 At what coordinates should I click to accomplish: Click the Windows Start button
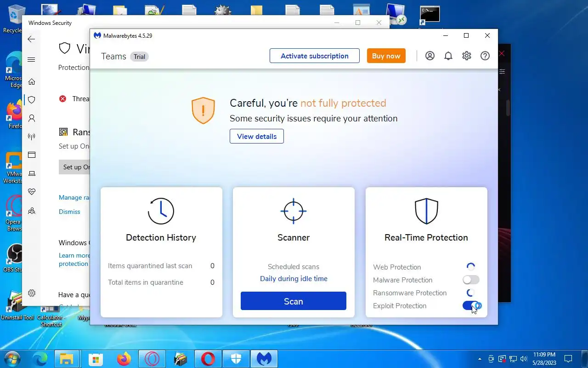pyautogui.click(x=12, y=359)
